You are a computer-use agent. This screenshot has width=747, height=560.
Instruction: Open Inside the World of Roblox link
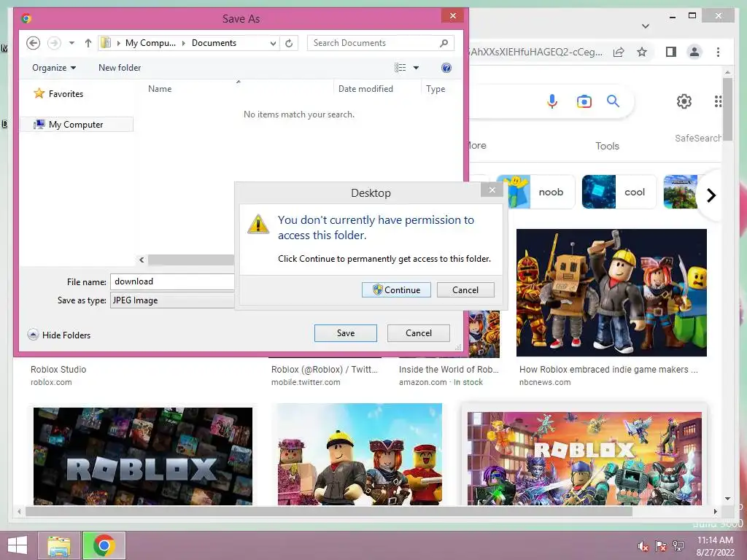click(449, 369)
